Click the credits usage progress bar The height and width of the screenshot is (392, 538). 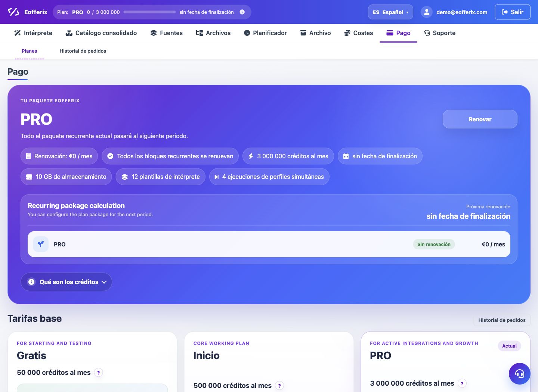click(x=149, y=12)
